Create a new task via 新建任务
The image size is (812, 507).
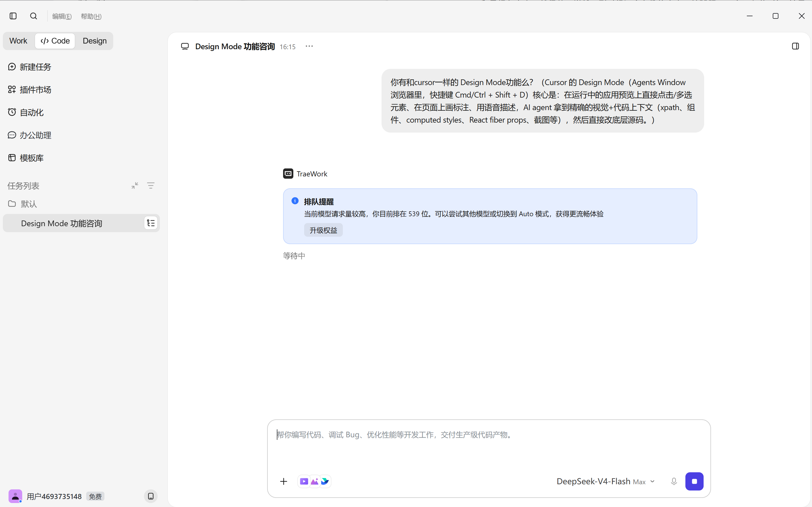pos(30,67)
